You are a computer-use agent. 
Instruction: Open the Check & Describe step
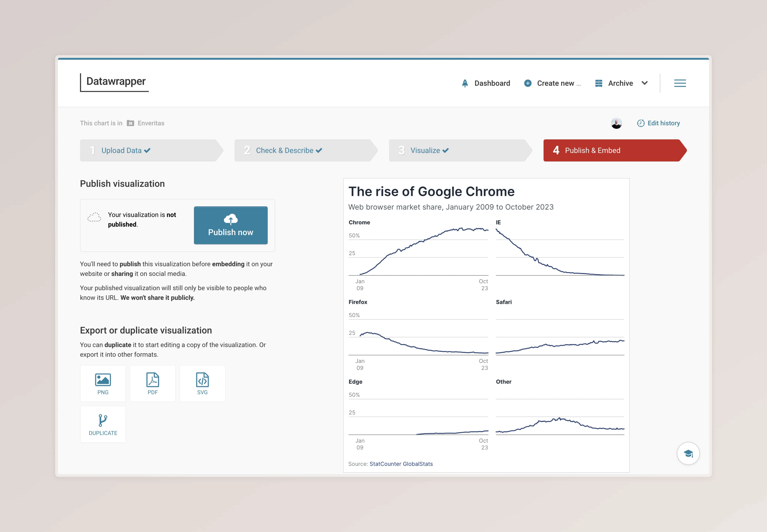coord(284,150)
